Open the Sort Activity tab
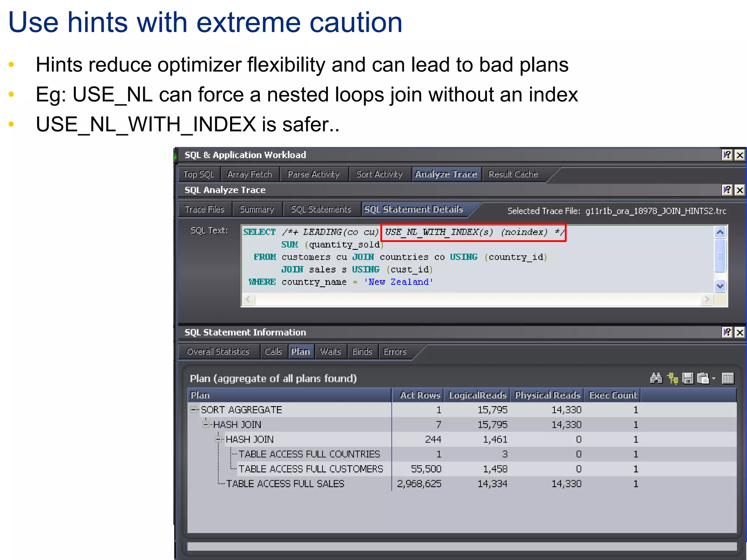747x560 pixels. click(x=379, y=174)
